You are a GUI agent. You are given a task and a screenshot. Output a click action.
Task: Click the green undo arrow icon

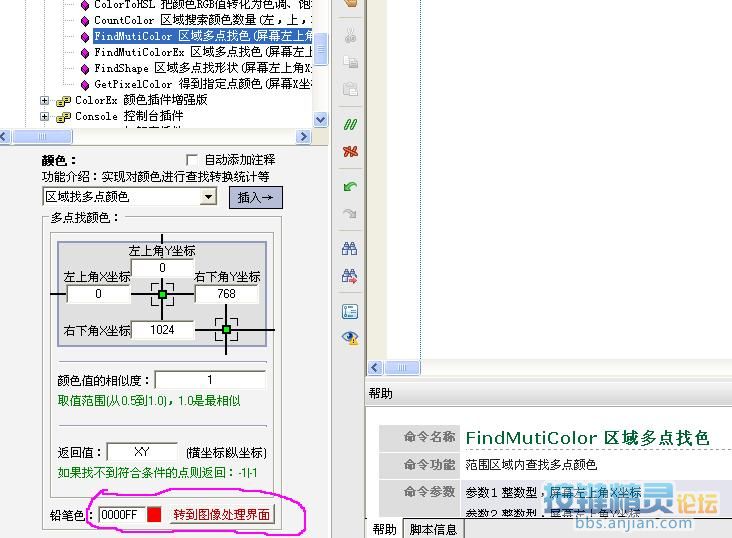pyautogui.click(x=350, y=187)
